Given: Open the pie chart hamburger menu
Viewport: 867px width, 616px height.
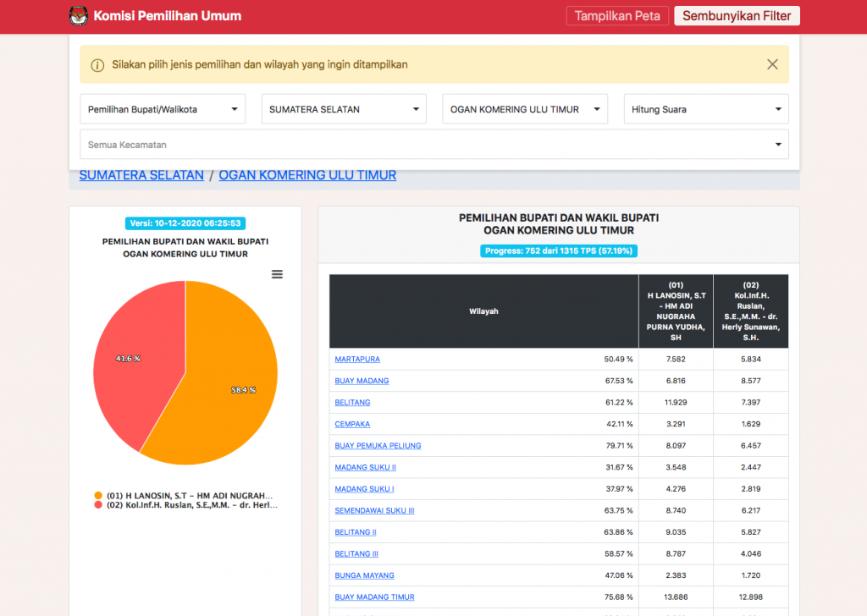Looking at the screenshot, I should (277, 274).
